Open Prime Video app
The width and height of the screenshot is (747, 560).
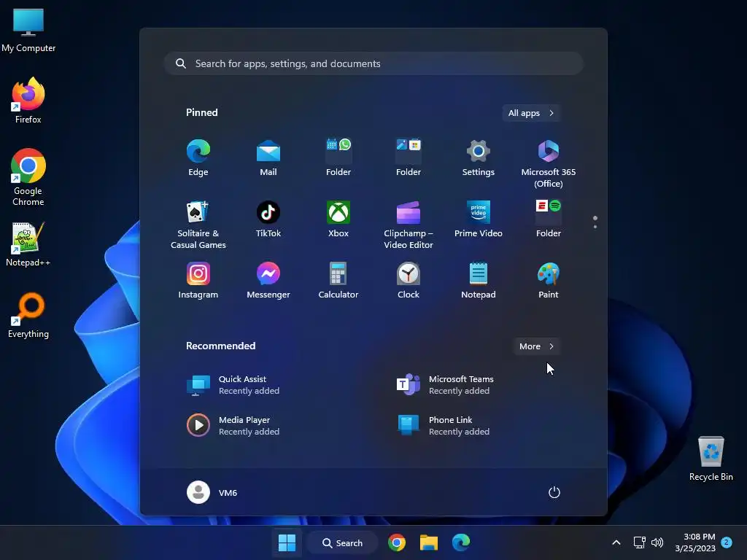click(479, 219)
